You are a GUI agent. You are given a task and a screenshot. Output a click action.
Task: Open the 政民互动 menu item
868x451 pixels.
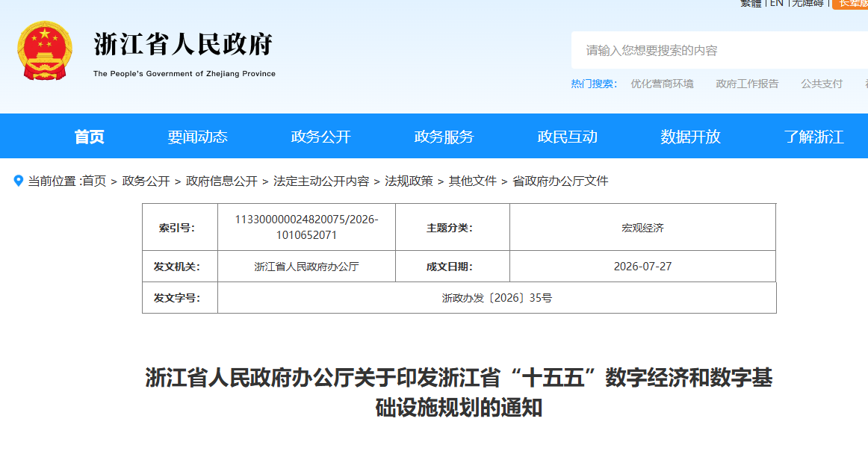(568, 137)
